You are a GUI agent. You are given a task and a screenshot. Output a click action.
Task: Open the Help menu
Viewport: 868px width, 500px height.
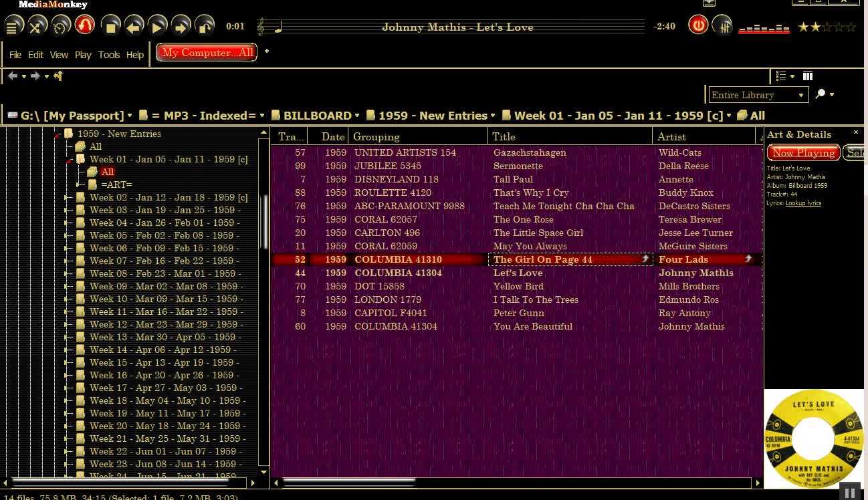pos(135,55)
